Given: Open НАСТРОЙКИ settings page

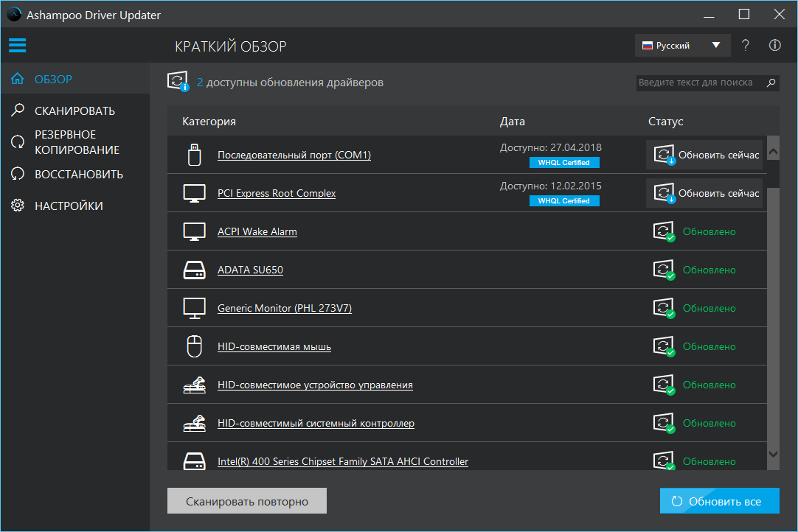Looking at the screenshot, I should pos(69,206).
